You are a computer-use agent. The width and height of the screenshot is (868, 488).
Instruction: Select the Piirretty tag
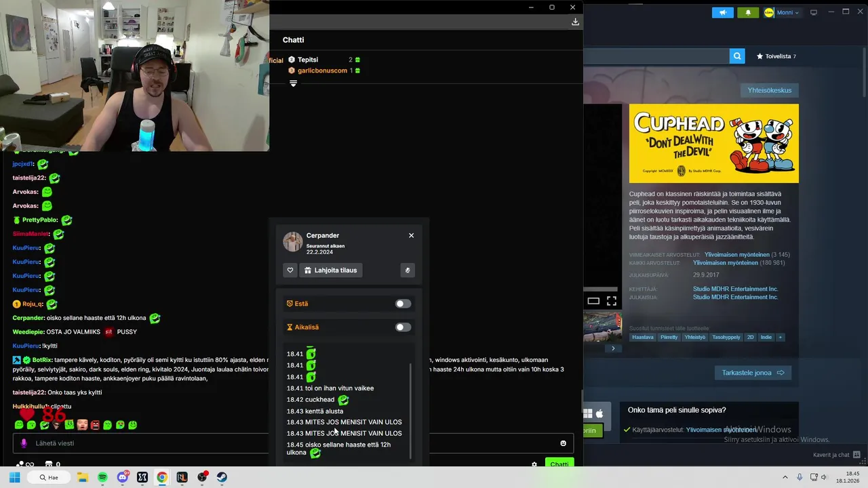coord(669,337)
